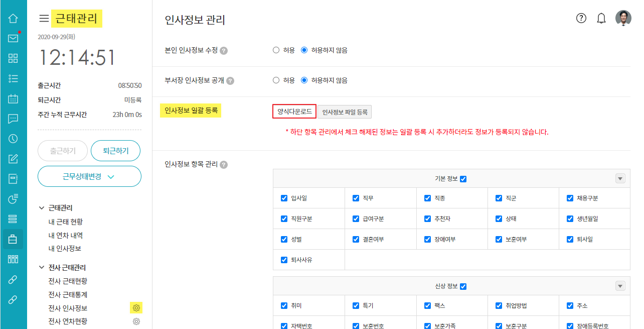Click the home icon in left sidebar
The height and width of the screenshot is (329, 644).
click(x=13, y=19)
